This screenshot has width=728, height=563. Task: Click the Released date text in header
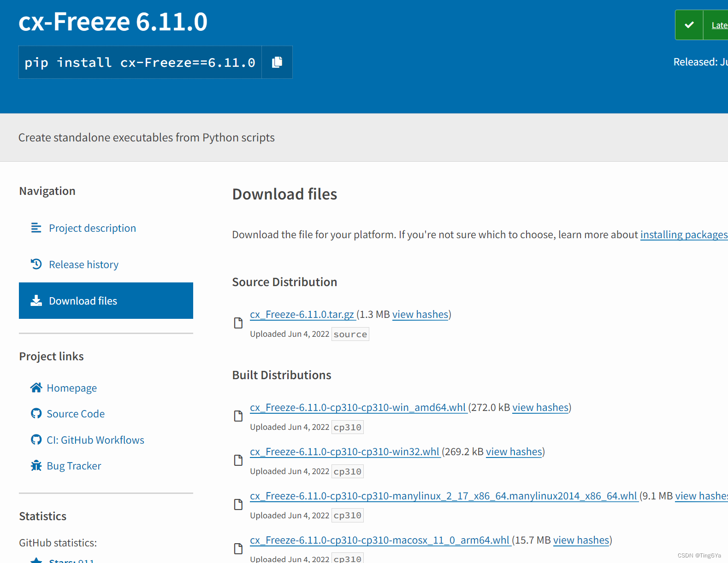pyautogui.click(x=701, y=62)
